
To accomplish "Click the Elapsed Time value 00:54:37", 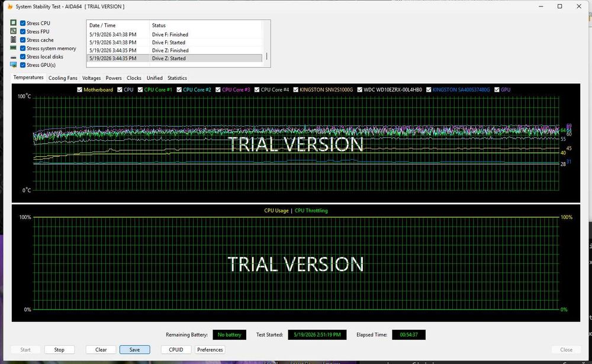I will (409, 334).
